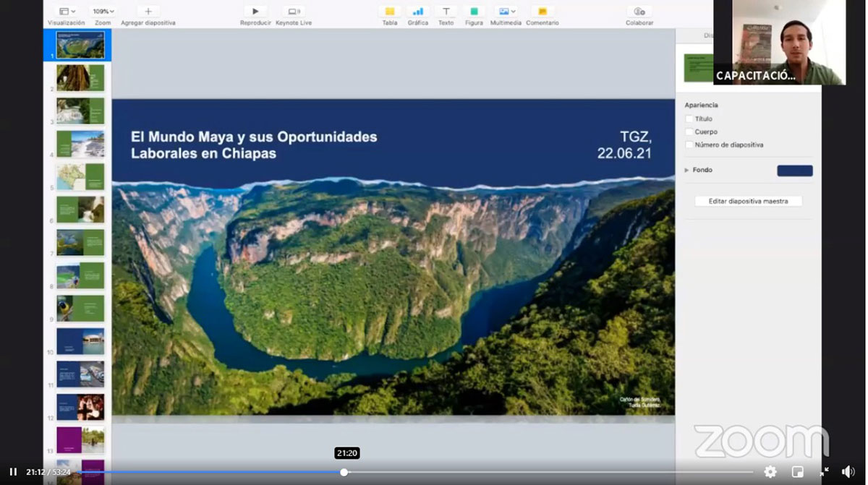Open Keynote Live from toolbar
This screenshot has height=485, width=868.
tap(294, 12)
